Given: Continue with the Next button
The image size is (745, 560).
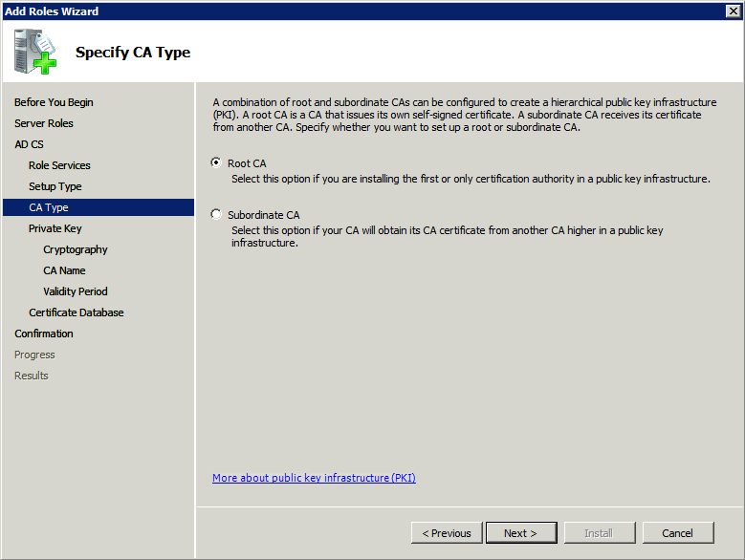Looking at the screenshot, I should (x=521, y=533).
